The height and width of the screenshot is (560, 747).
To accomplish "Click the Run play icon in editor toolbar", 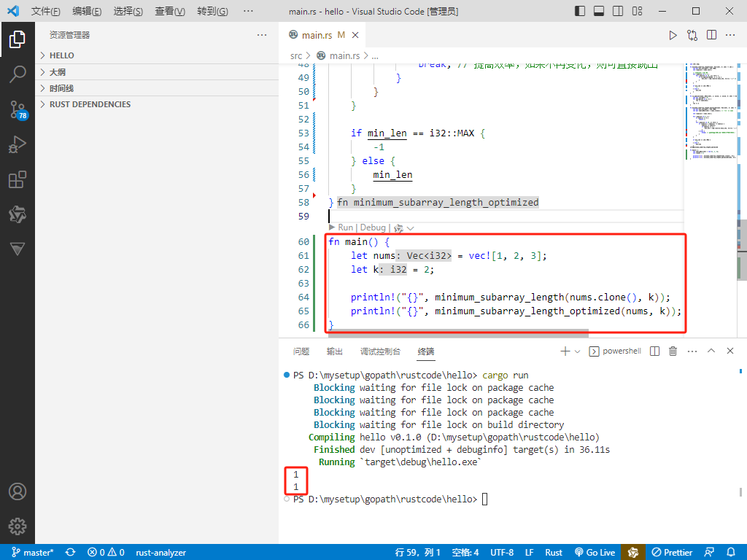I will click(x=673, y=35).
